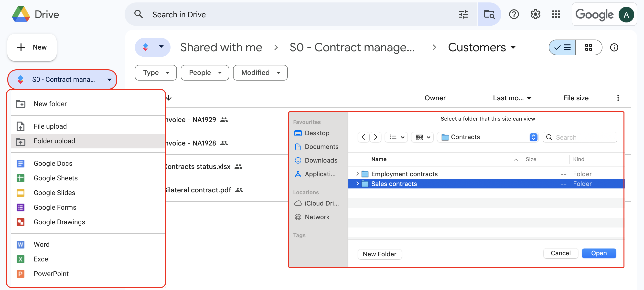This screenshot has height=290, width=644.
Task: Click Open in the file picker
Action: tap(599, 253)
